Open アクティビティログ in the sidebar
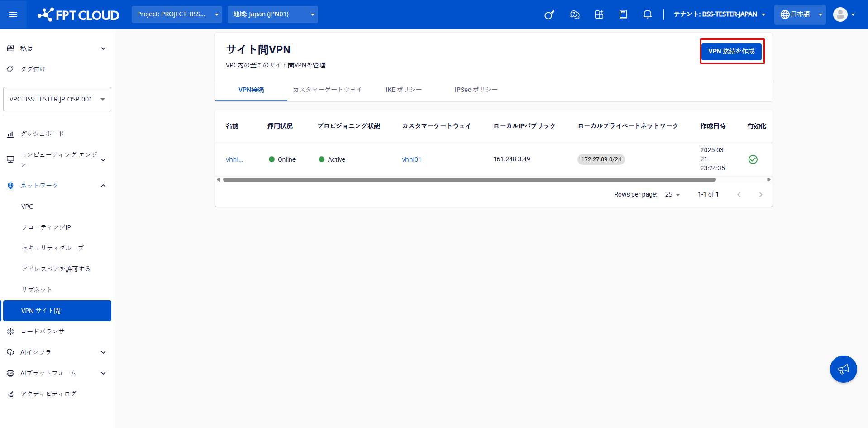The image size is (868, 428). [x=57, y=394]
